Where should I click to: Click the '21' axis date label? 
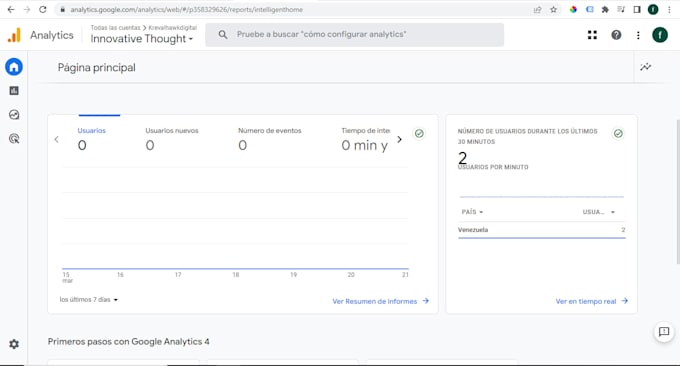tap(405, 275)
